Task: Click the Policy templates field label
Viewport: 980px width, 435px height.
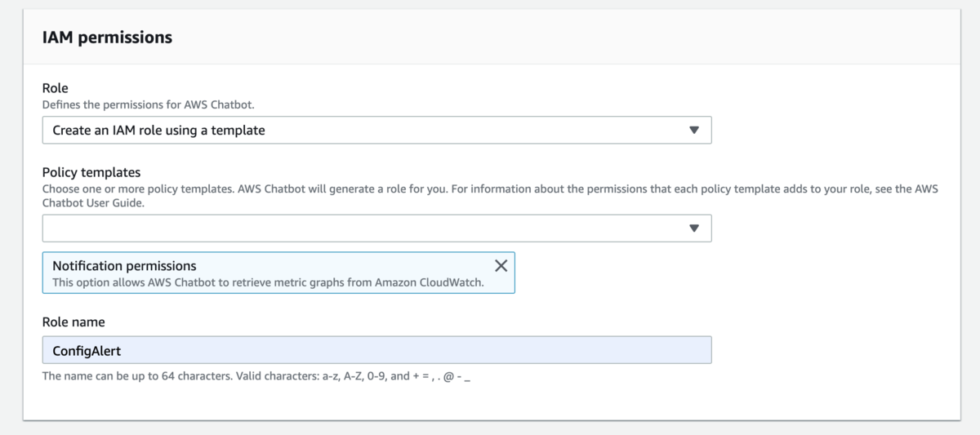Action: click(91, 172)
